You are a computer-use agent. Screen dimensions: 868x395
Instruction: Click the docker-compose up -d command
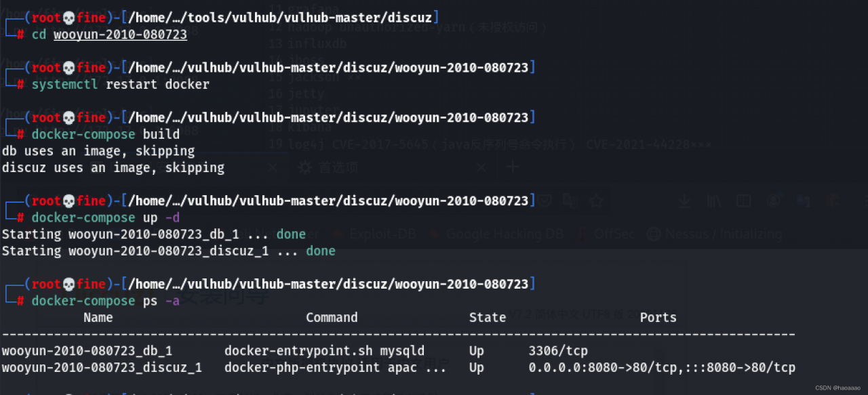pyautogui.click(x=105, y=217)
